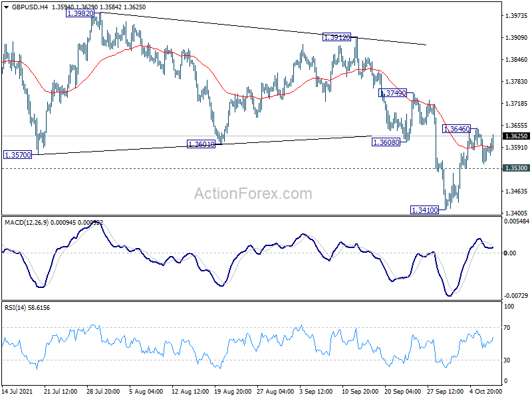Click the 14 Jul 2021 date label
Screen dimensions: 532x399
click(x=17, y=391)
